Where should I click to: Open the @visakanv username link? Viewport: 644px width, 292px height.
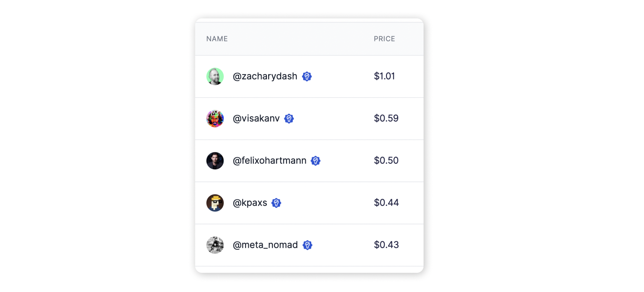point(256,118)
